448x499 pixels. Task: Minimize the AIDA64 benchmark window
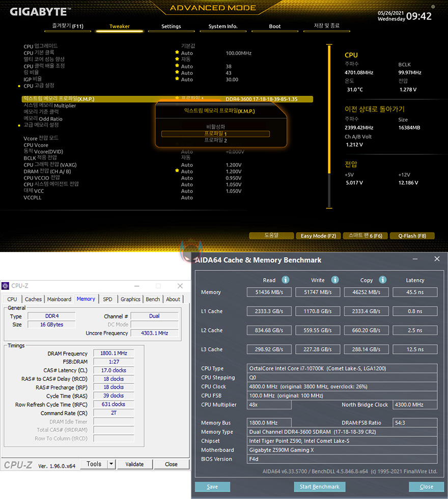[415, 259]
